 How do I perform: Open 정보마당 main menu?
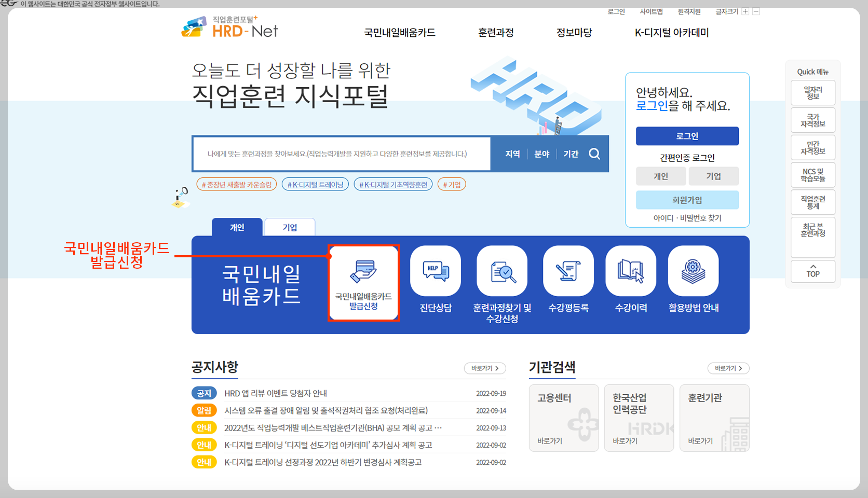point(574,33)
